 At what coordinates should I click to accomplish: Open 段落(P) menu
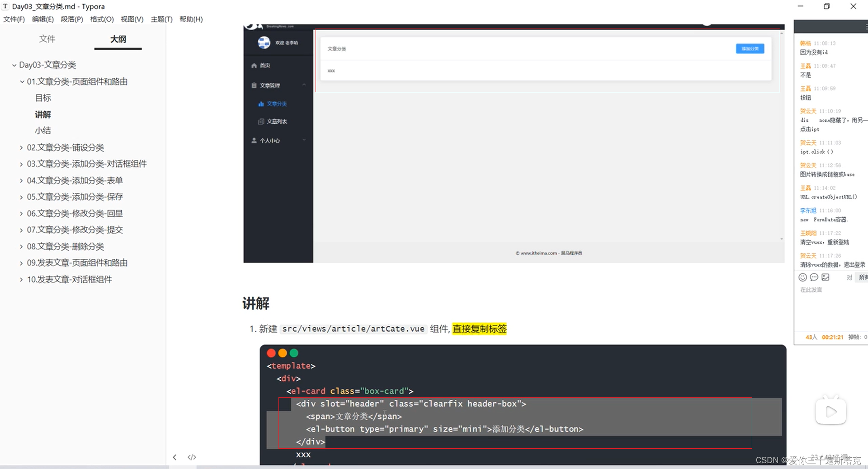point(72,19)
